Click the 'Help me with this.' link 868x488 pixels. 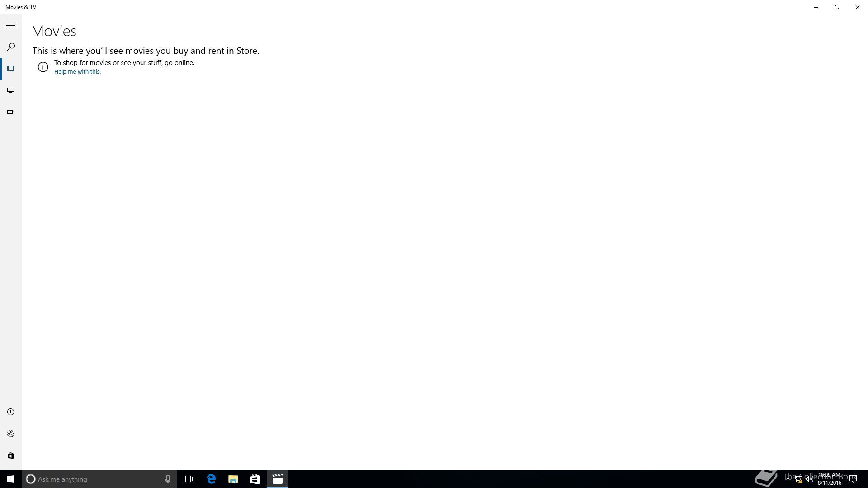pos(77,72)
